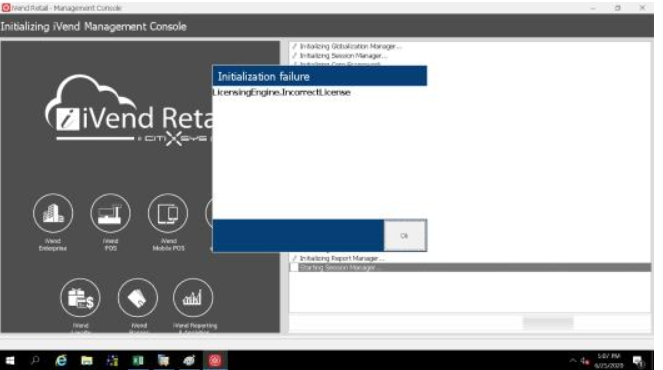Select the iVend Reporting chart icon
Image resolution: width=663 pixels, height=370 pixels.
pos(193,298)
